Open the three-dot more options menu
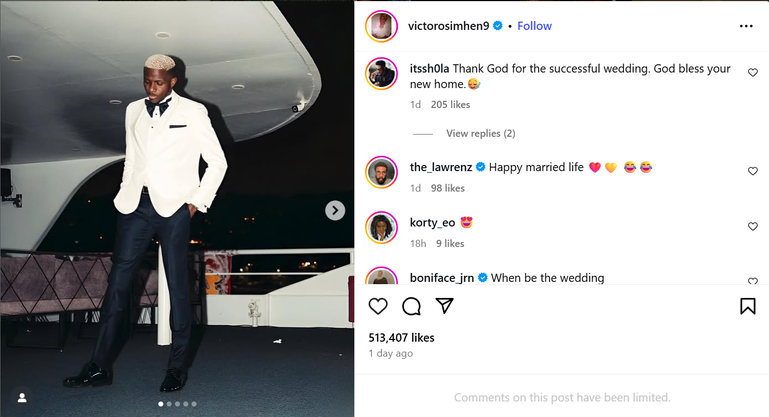 coord(746,26)
